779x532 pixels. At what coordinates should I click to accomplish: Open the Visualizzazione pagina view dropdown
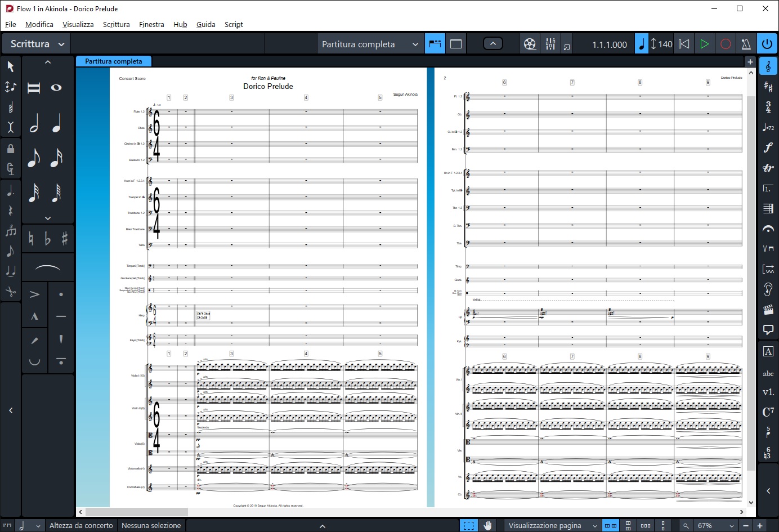pos(552,525)
